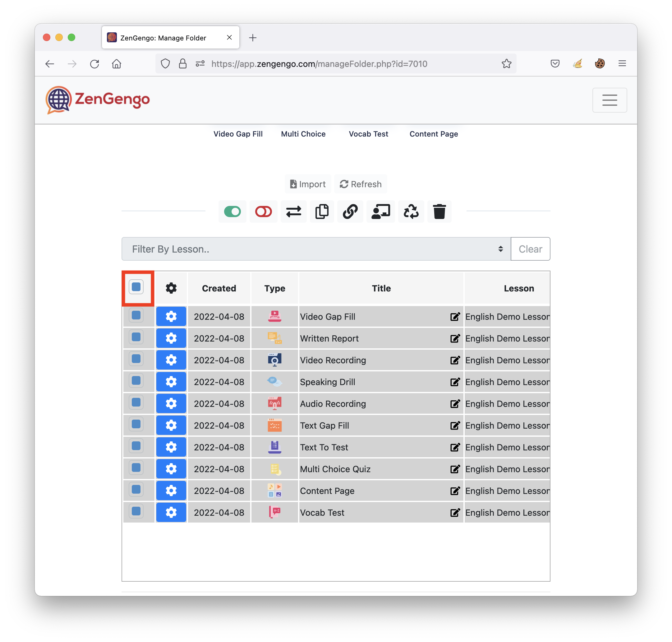The width and height of the screenshot is (672, 642).
Task: Uncheck the Video Gap Fill row checkbox
Action: click(x=136, y=315)
